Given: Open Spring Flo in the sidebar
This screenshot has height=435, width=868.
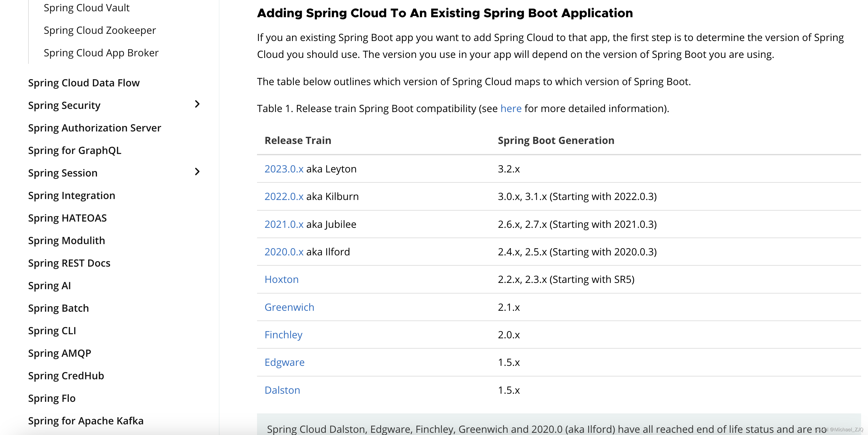Looking at the screenshot, I should (52, 399).
